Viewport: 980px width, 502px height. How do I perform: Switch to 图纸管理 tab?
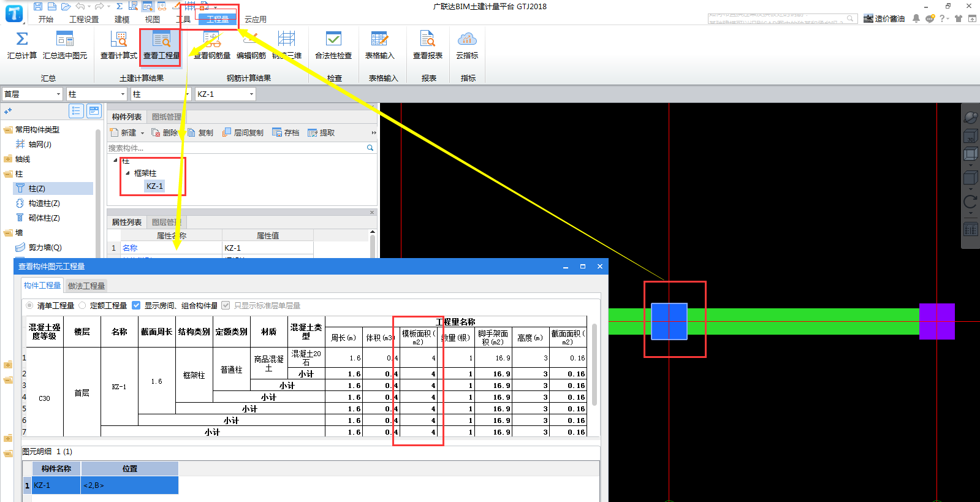(x=166, y=116)
